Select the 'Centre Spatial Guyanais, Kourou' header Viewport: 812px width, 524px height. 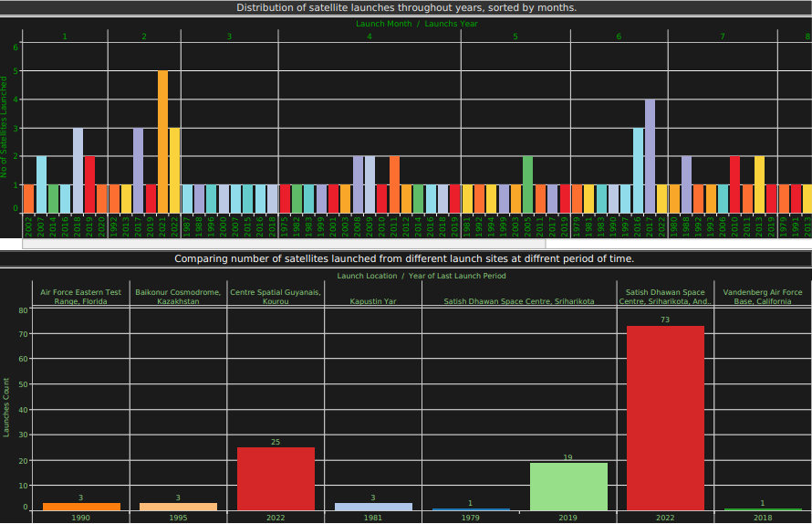point(276,297)
